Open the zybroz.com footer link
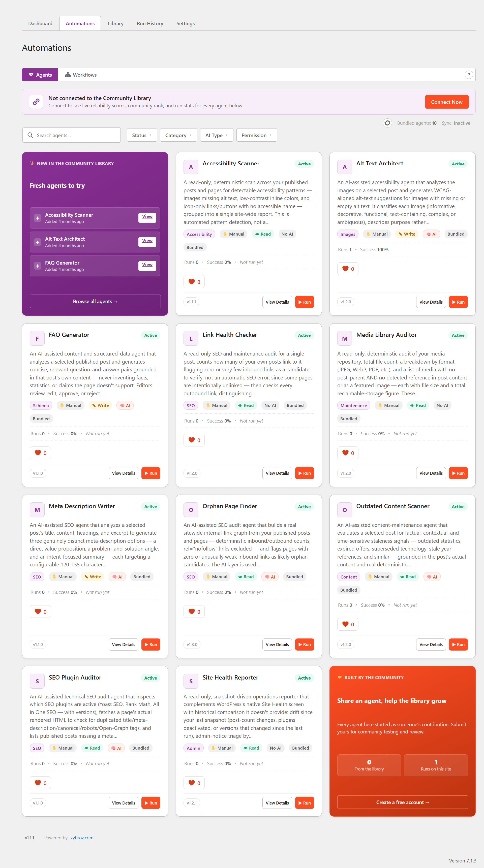This screenshot has height=868, width=484. click(82, 838)
